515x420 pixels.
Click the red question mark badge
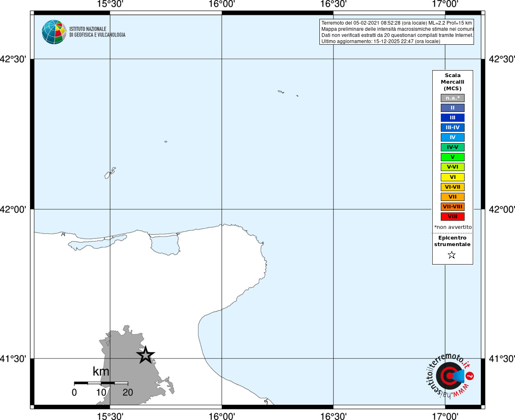[470, 376]
